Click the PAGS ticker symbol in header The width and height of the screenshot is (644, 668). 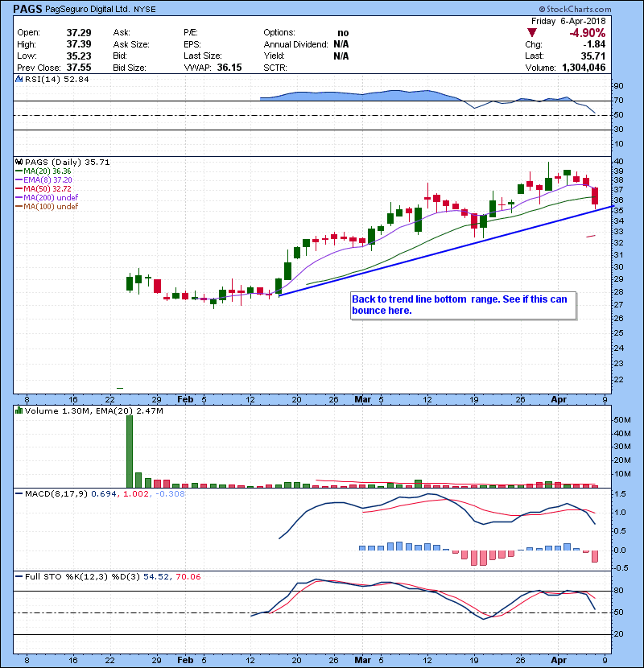[x=28, y=10]
